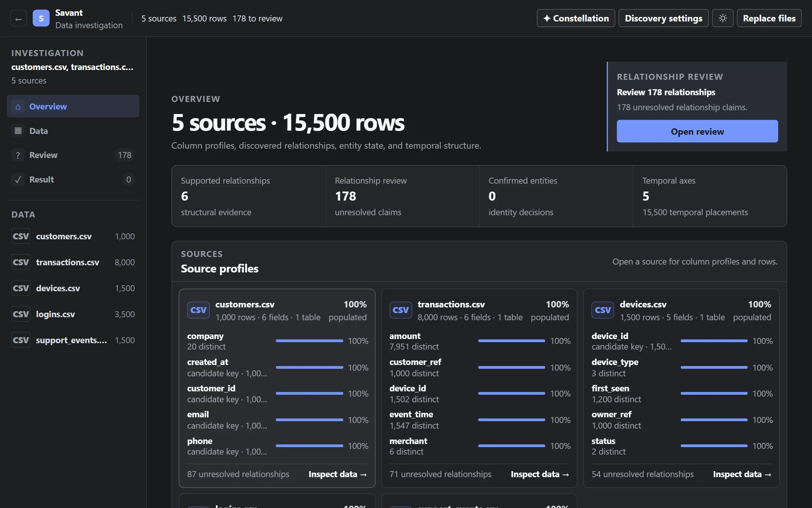Click the Data grid icon in sidebar
The height and width of the screenshot is (508, 812).
pos(18,131)
